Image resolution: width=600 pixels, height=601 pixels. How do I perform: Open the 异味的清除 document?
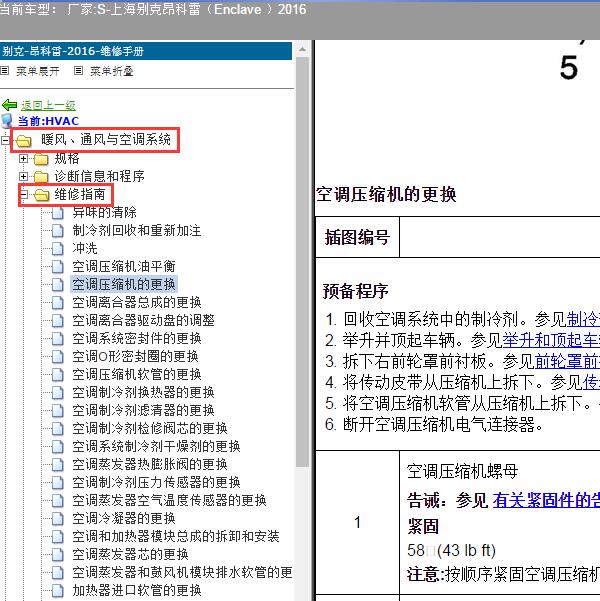coord(104,212)
